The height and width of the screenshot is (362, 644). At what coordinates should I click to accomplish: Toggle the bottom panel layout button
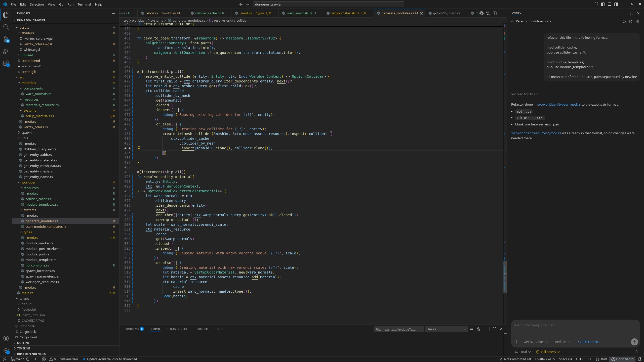610,4
